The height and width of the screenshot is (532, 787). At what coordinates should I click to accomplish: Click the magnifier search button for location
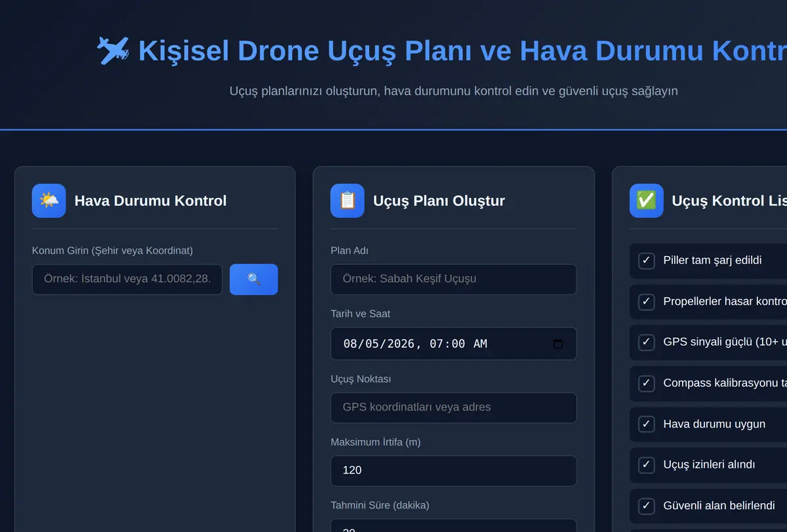[x=254, y=279]
